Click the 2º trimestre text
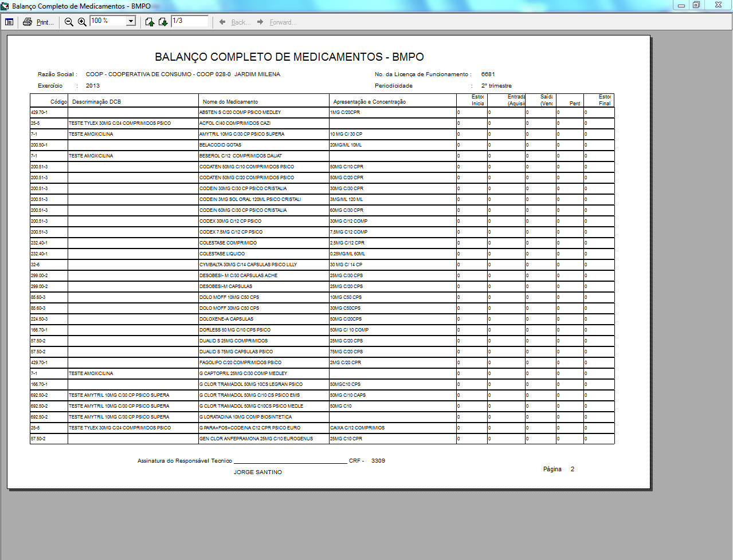The height and width of the screenshot is (560, 733). [496, 86]
